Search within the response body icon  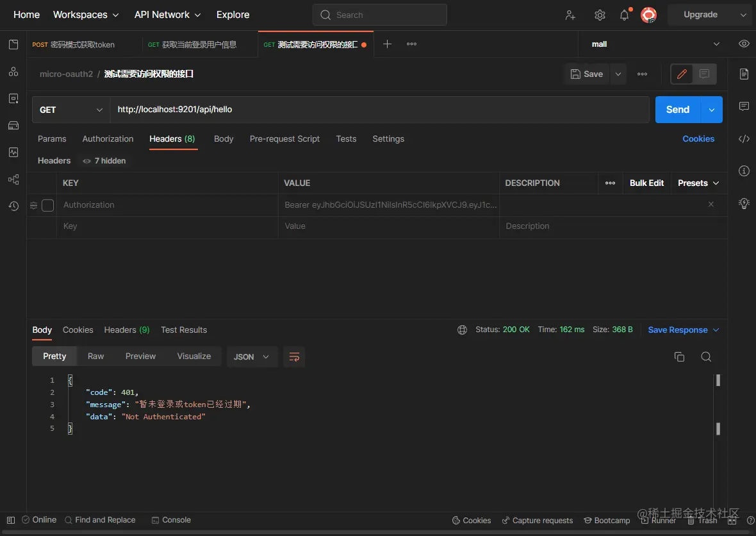pos(706,356)
